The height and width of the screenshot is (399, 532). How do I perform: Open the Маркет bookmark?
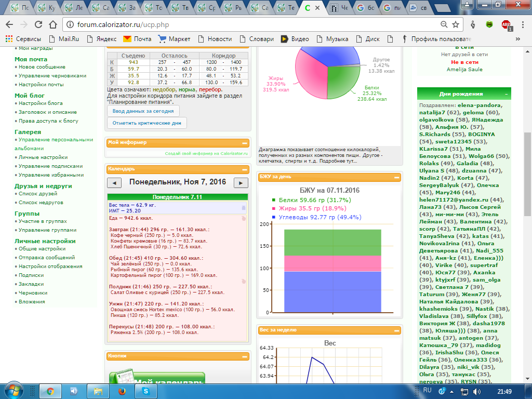175,39
